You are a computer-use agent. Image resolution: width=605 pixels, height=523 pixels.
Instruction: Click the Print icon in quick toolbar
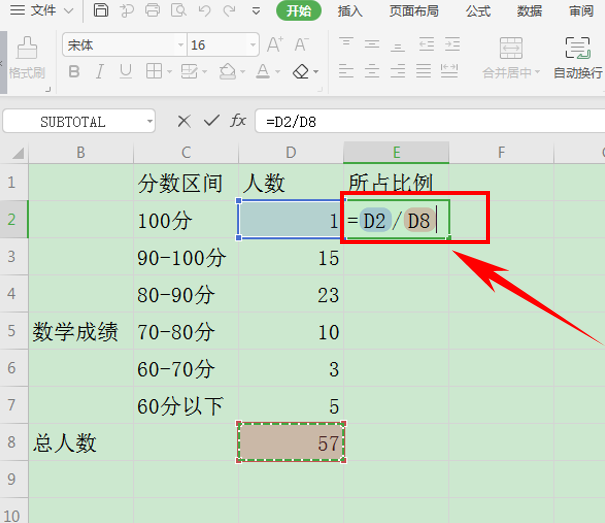(152, 10)
